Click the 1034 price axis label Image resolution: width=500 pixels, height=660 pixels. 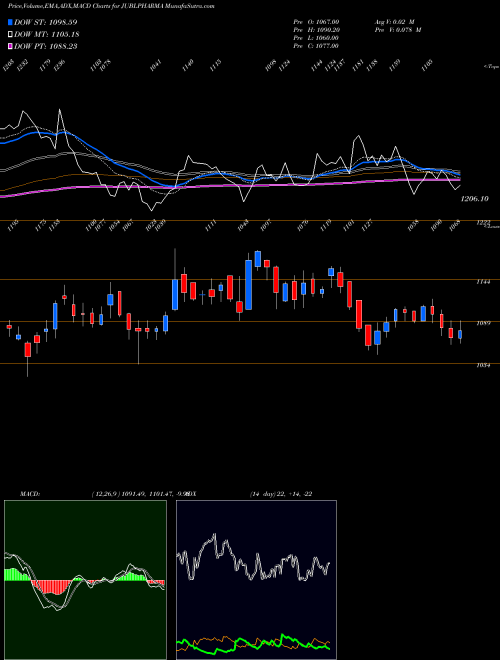pyautogui.click(x=483, y=365)
